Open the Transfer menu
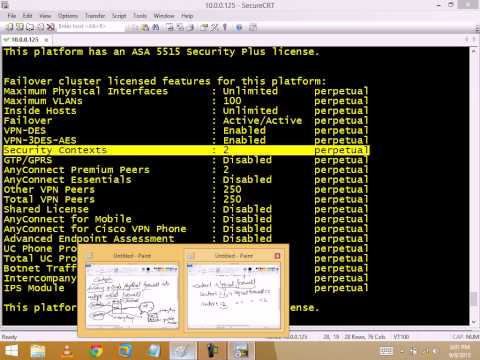480x360 pixels. [x=95, y=16]
